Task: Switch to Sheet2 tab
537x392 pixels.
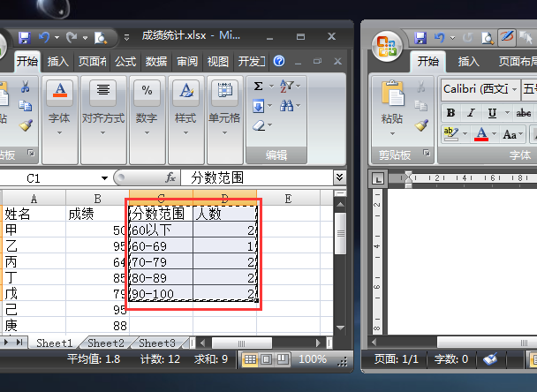Action: pyautogui.click(x=105, y=343)
